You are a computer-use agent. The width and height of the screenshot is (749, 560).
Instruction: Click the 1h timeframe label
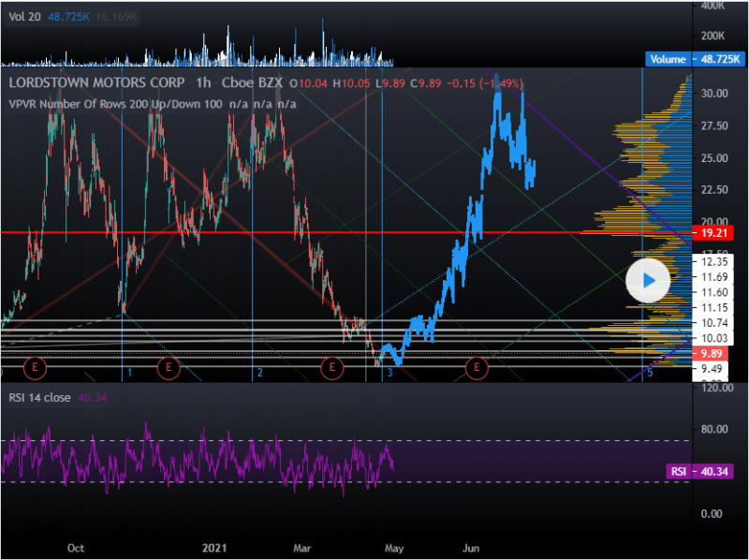click(x=203, y=82)
